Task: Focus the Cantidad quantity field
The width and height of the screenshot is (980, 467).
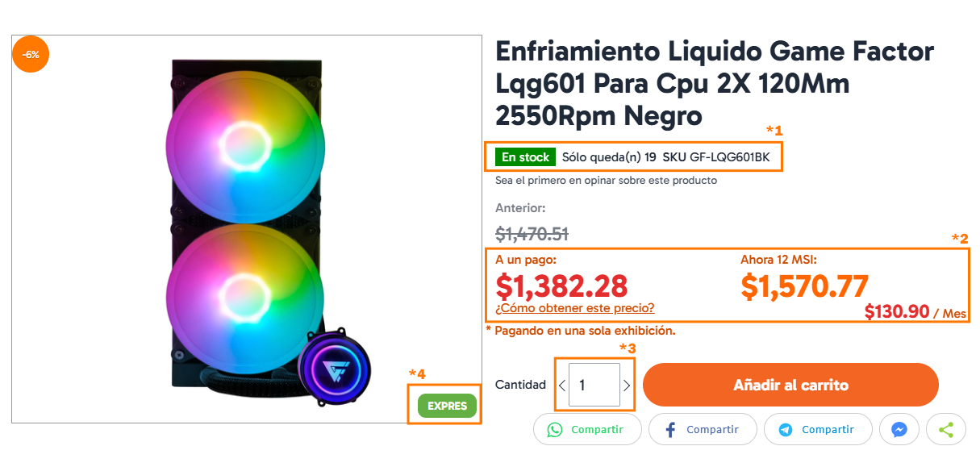Action: point(594,386)
